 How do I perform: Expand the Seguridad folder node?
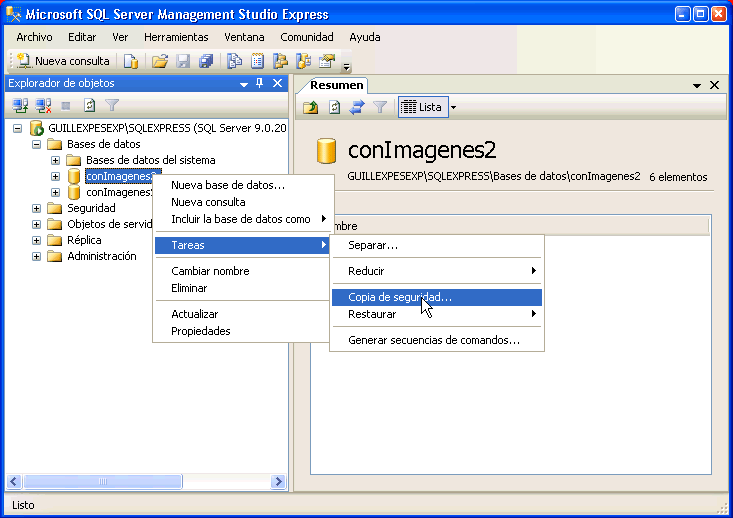(x=37, y=208)
